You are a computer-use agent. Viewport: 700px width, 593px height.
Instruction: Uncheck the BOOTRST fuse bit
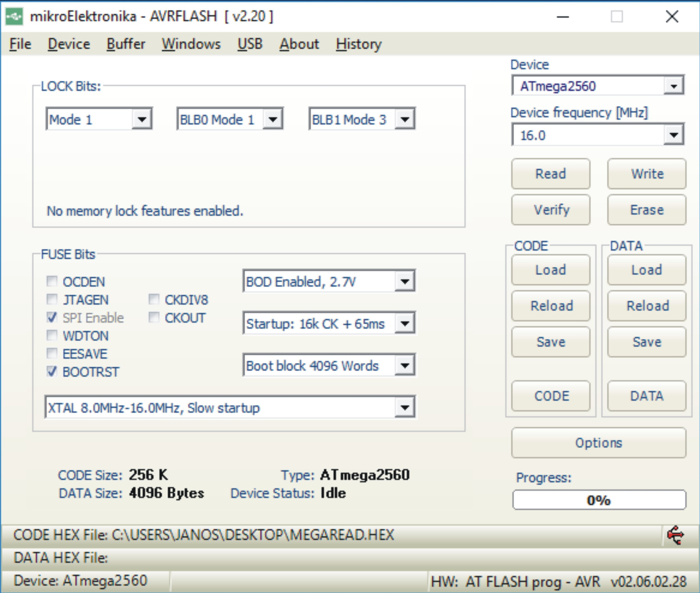point(52,372)
